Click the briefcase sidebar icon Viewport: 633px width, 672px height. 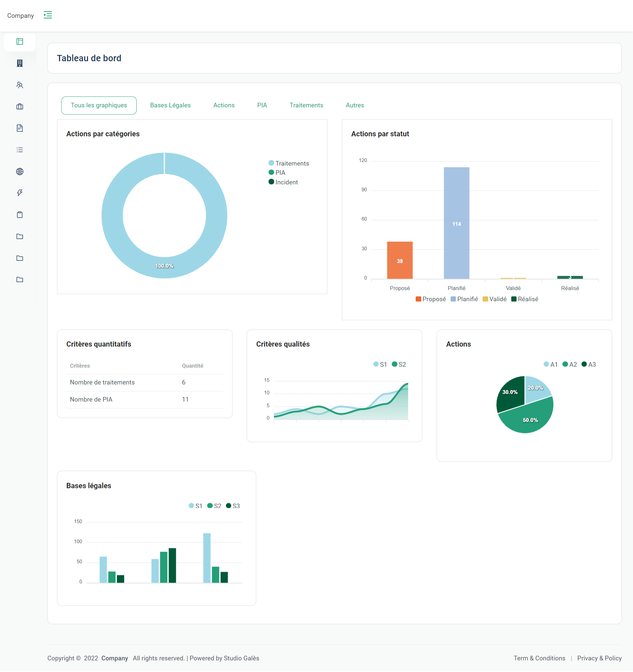20,106
